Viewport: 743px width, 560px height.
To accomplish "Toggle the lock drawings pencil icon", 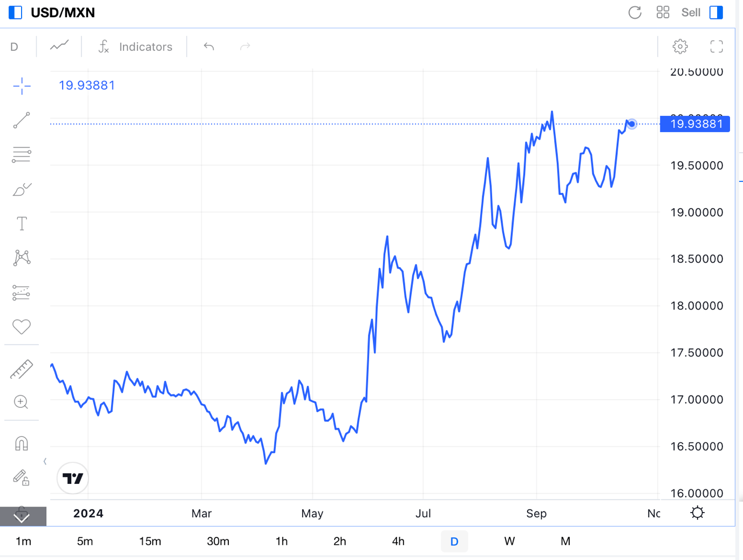I will (22, 477).
